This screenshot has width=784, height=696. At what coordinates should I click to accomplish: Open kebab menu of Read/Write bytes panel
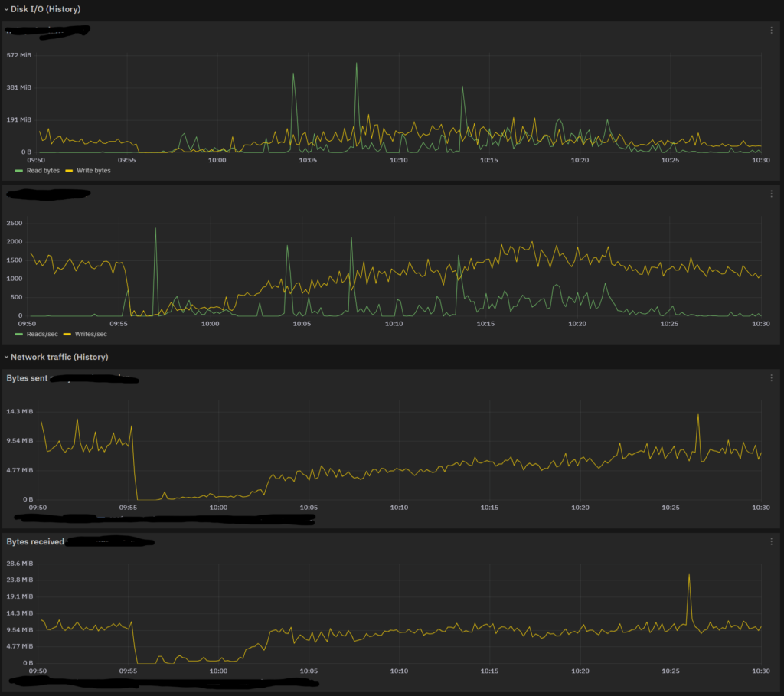[771, 31]
